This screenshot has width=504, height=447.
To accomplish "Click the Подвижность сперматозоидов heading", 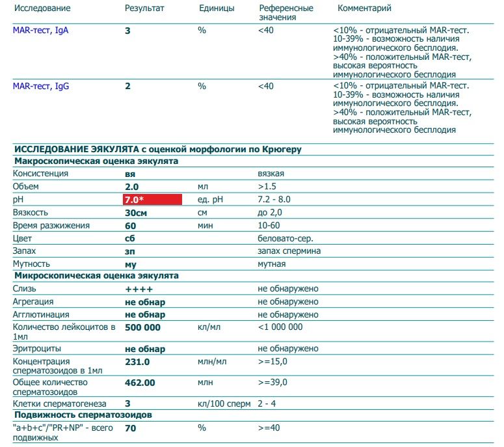I will coord(83,415).
